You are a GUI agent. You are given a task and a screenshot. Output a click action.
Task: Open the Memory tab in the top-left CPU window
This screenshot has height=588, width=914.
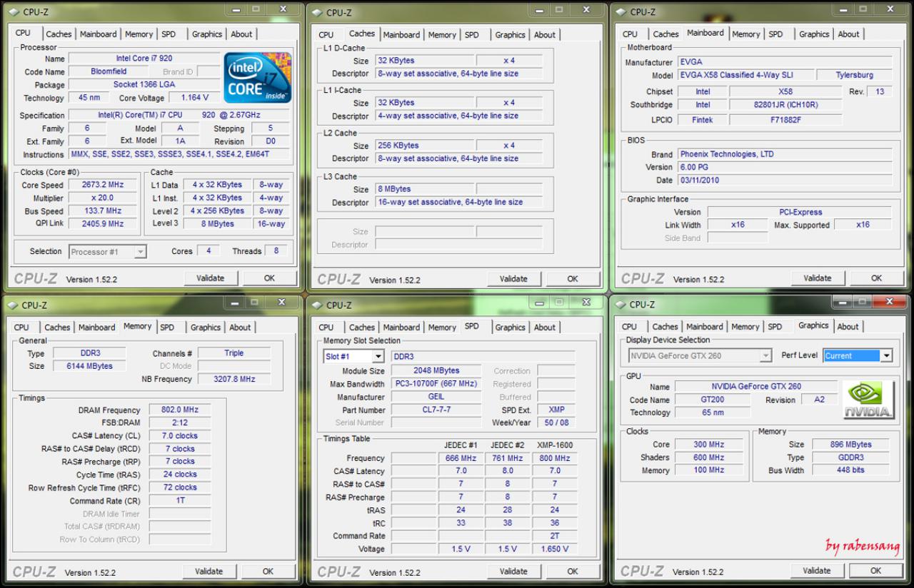[x=139, y=34]
